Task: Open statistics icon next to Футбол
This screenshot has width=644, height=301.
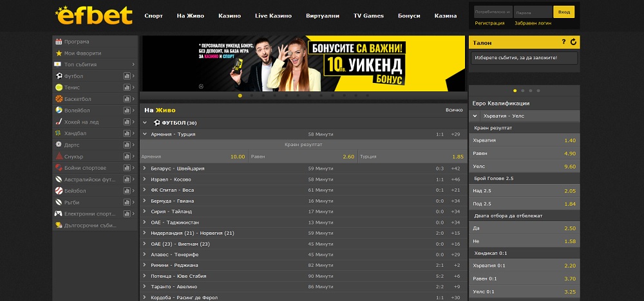Action: tap(127, 76)
